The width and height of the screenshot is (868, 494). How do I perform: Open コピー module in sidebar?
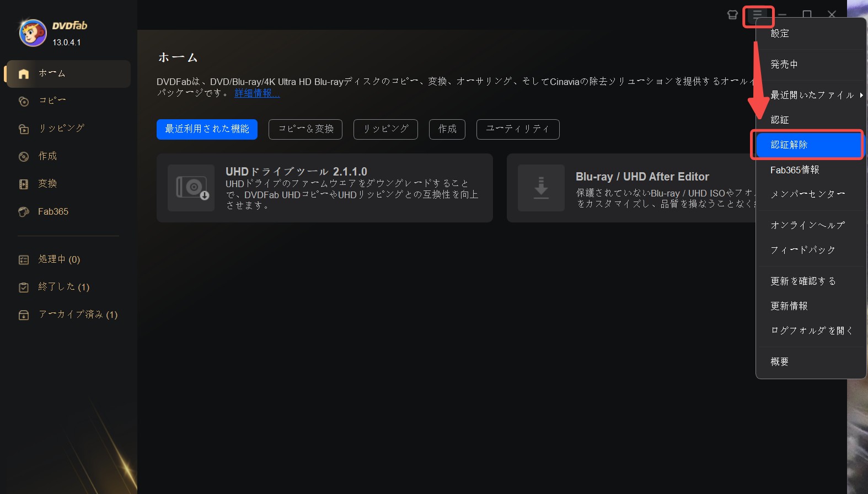(x=68, y=101)
